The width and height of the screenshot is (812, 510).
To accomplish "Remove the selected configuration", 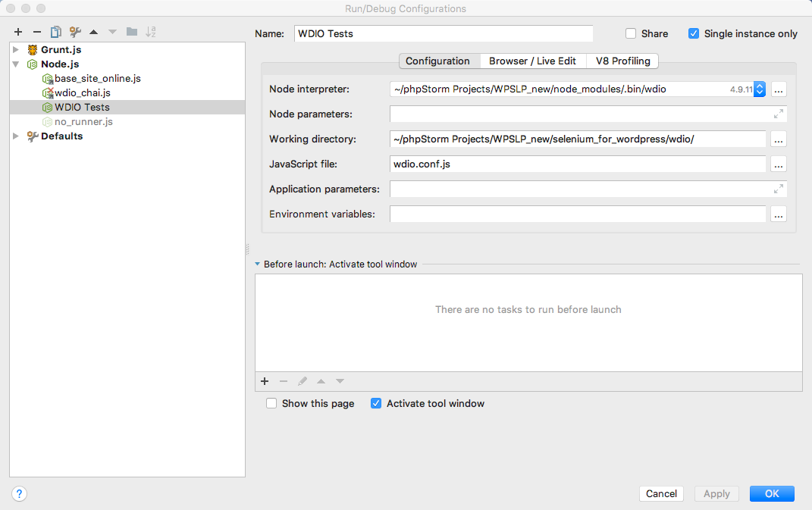I will (x=36, y=32).
